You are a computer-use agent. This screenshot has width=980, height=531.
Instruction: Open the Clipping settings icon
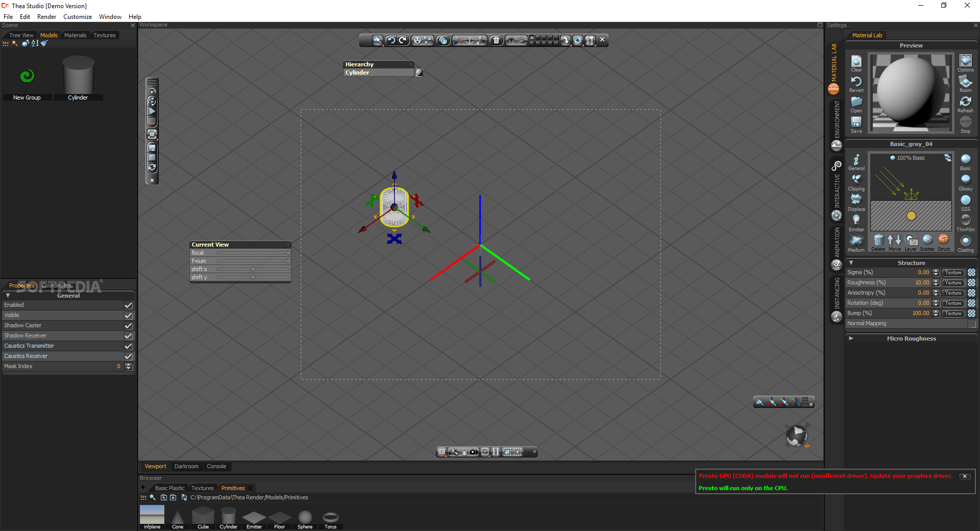(856, 182)
